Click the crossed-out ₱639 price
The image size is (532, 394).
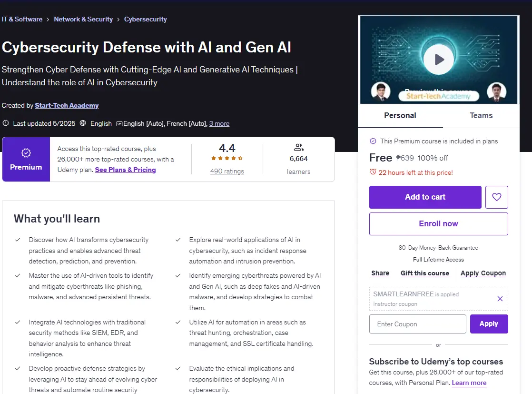(x=405, y=158)
